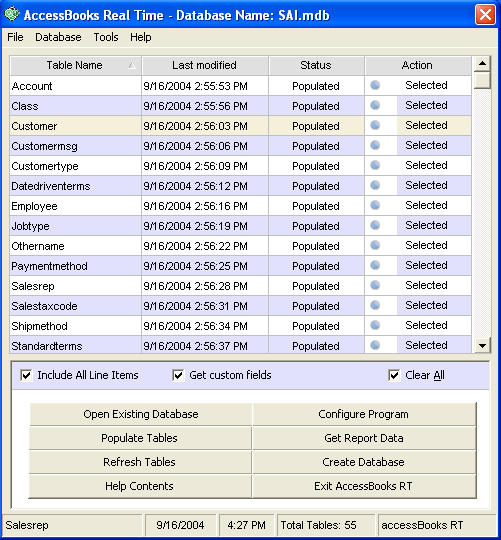Image resolution: width=501 pixels, height=540 pixels.
Task: Click Open Existing Database button
Action: (x=140, y=414)
